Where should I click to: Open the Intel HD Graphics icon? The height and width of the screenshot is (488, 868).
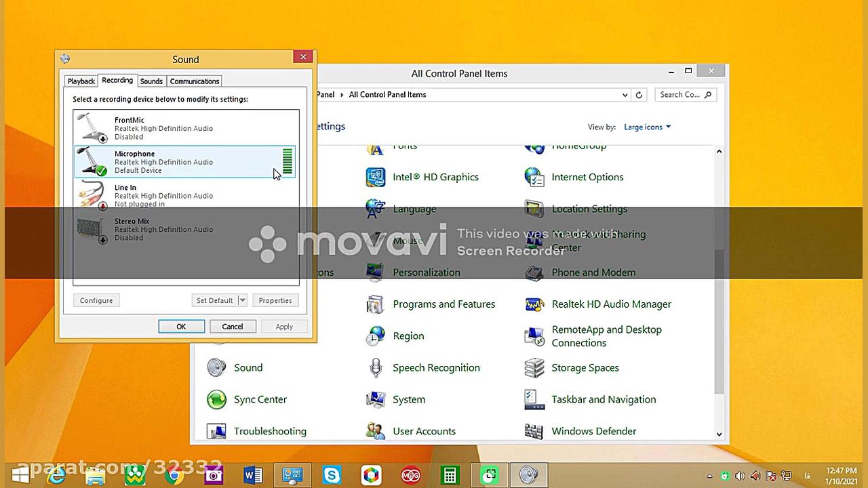click(x=376, y=177)
